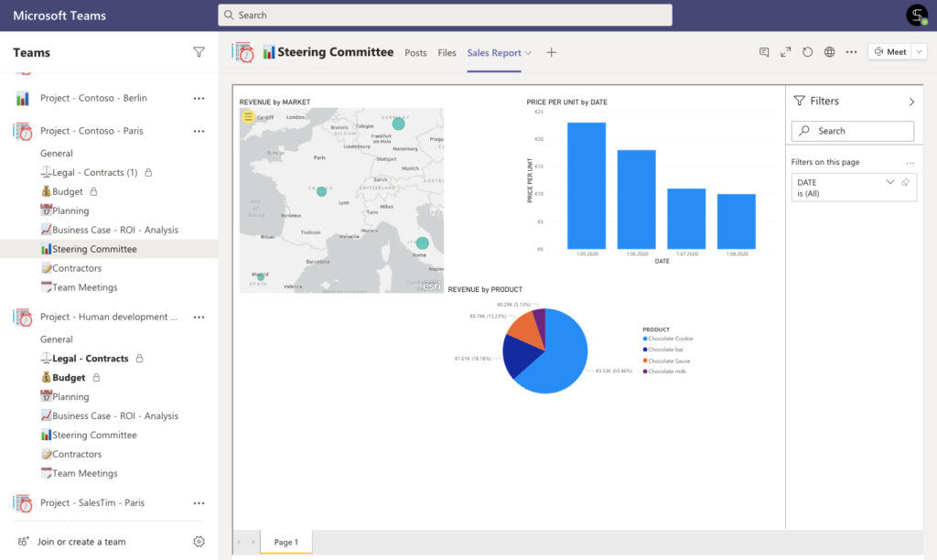
Task: Select the Page 1 report tab
Action: pyautogui.click(x=285, y=542)
